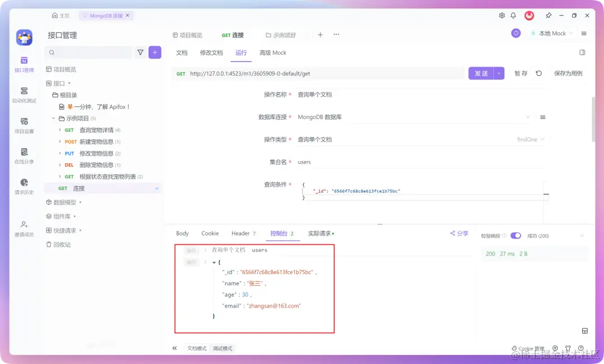The height and width of the screenshot is (364, 604).
Task: Expand 根据状态查找宠物列表 item
Action: 60,176
